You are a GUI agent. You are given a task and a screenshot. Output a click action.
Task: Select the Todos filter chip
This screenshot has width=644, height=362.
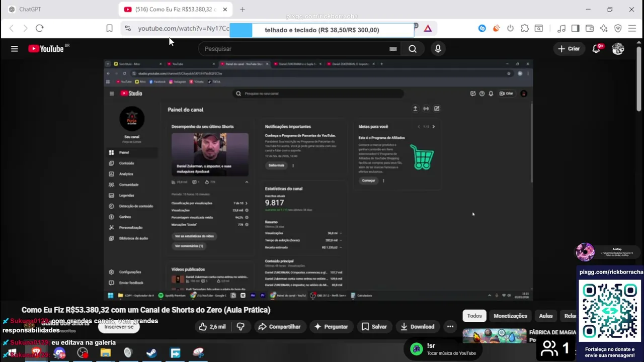pos(474,316)
